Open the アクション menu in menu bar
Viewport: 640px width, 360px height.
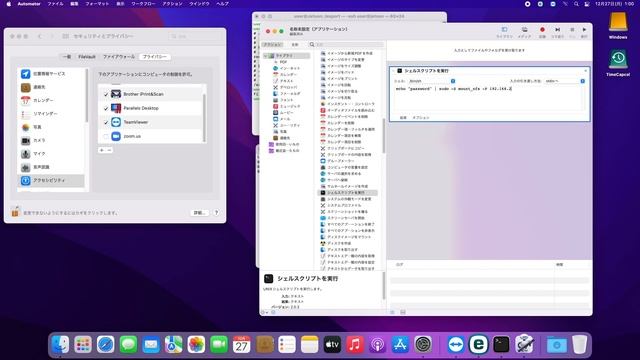(173, 4)
